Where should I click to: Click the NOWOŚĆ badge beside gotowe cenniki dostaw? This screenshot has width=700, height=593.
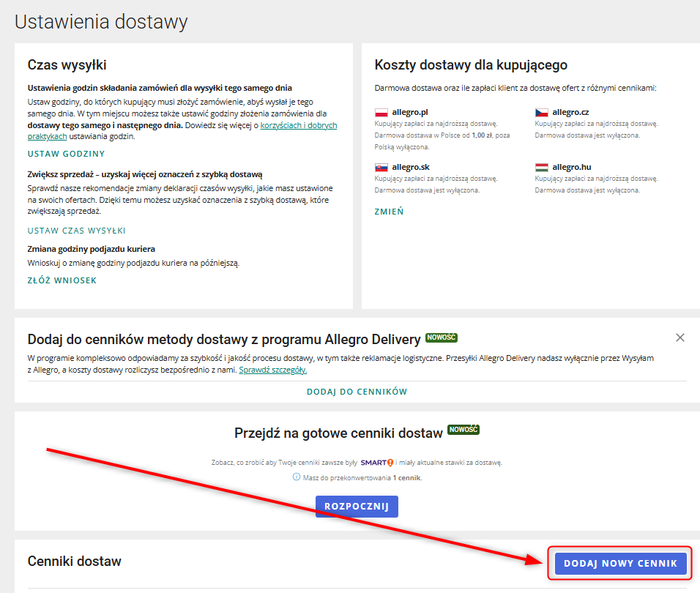point(463,430)
